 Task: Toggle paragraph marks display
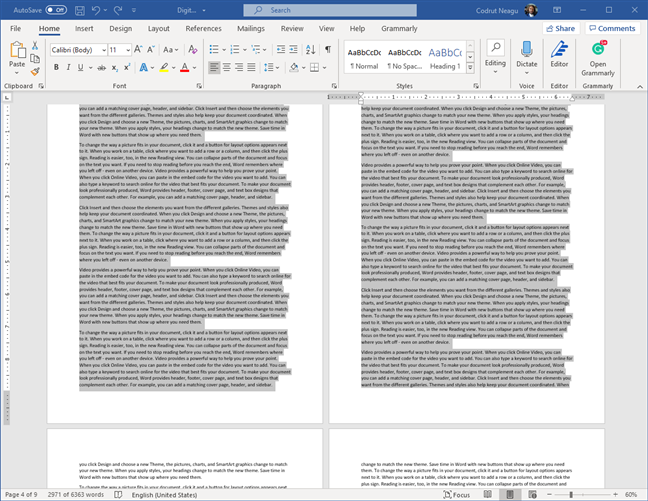(x=328, y=50)
